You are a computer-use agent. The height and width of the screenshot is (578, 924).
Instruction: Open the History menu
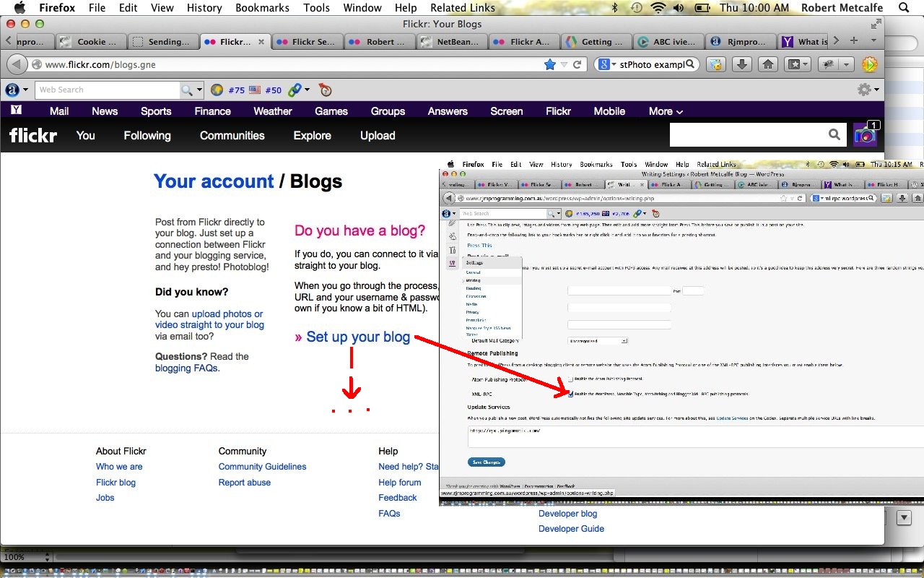[204, 8]
